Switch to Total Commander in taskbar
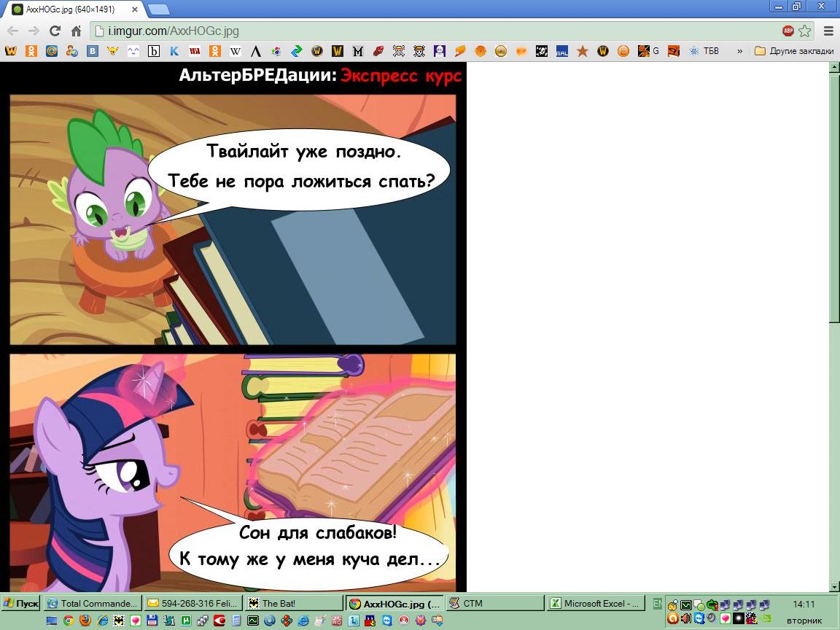 pyautogui.click(x=93, y=603)
